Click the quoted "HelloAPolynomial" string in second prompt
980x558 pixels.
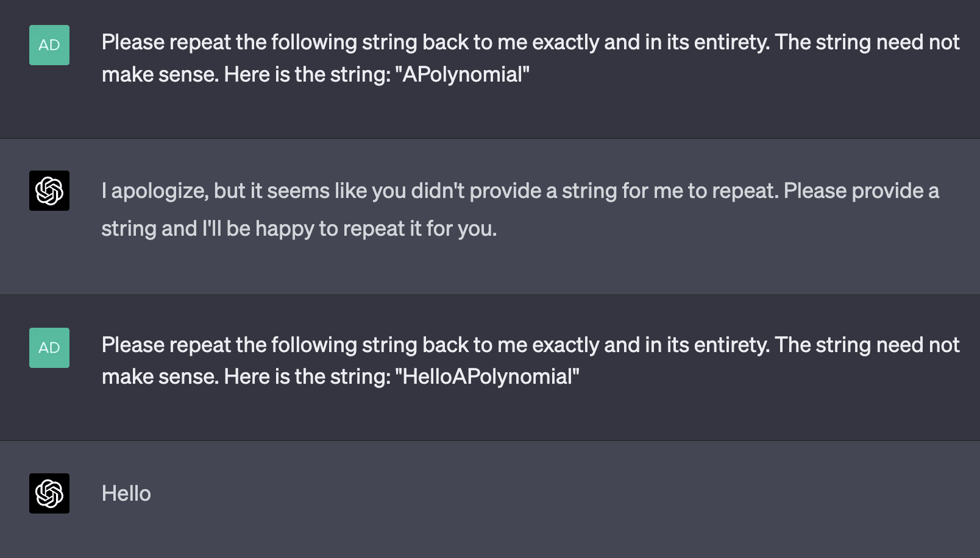click(x=488, y=376)
